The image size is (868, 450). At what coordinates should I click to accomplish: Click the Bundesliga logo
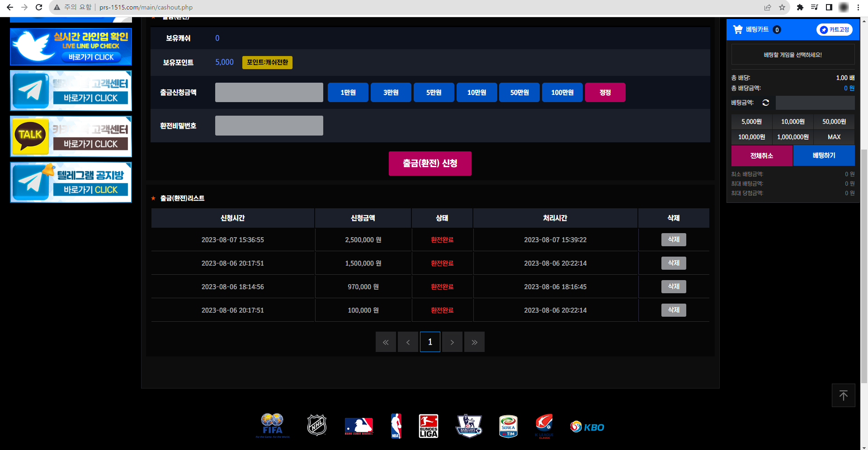pyautogui.click(x=429, y=426)
